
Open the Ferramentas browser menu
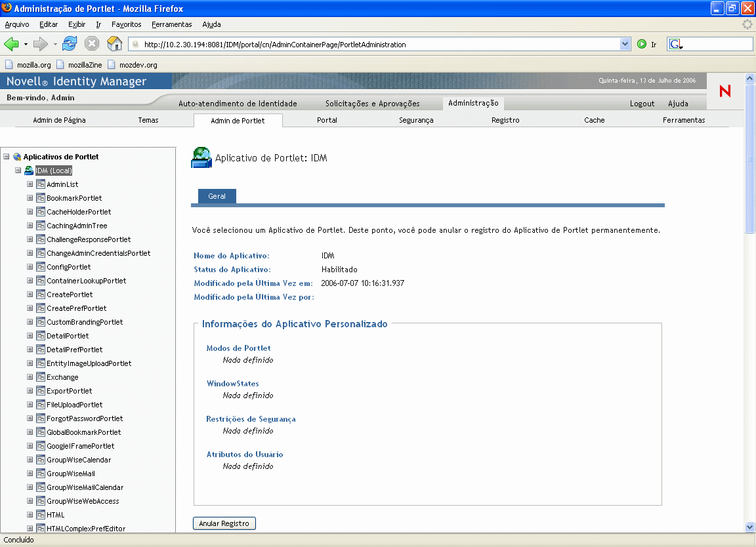pos(172,24)
